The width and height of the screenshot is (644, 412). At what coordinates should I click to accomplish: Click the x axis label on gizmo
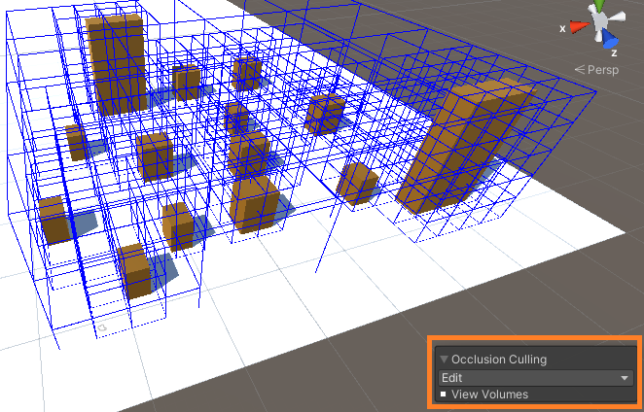pos(564,29)
